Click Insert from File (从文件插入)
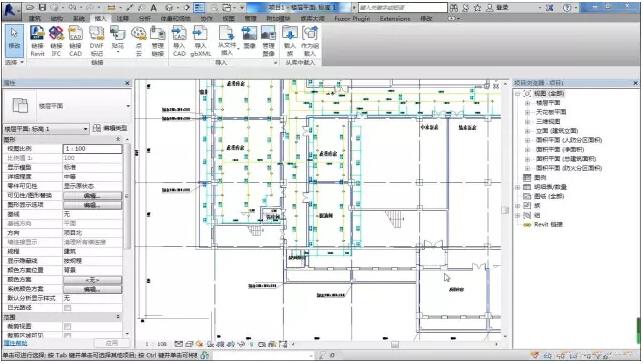Image resolution: width=643 pixels, height=364 pixels. [227, 40]
